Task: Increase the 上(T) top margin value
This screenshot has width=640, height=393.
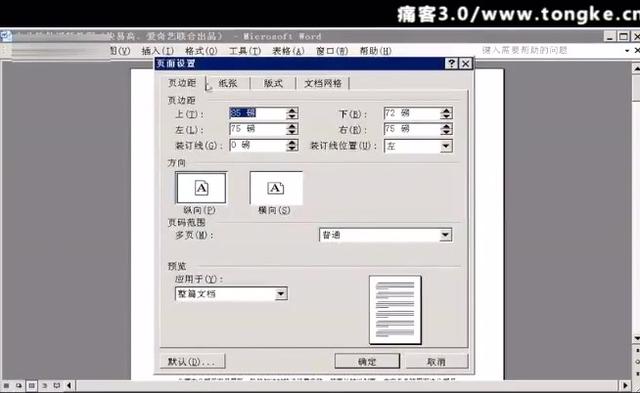Action: pos(292,110)
